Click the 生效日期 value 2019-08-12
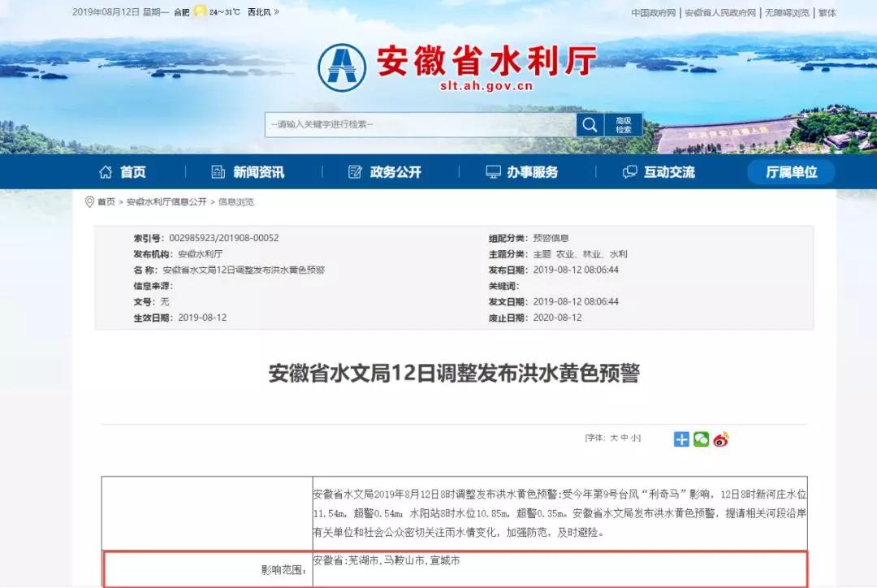Screen dimensions: 877x588 (x=202, y=318)
